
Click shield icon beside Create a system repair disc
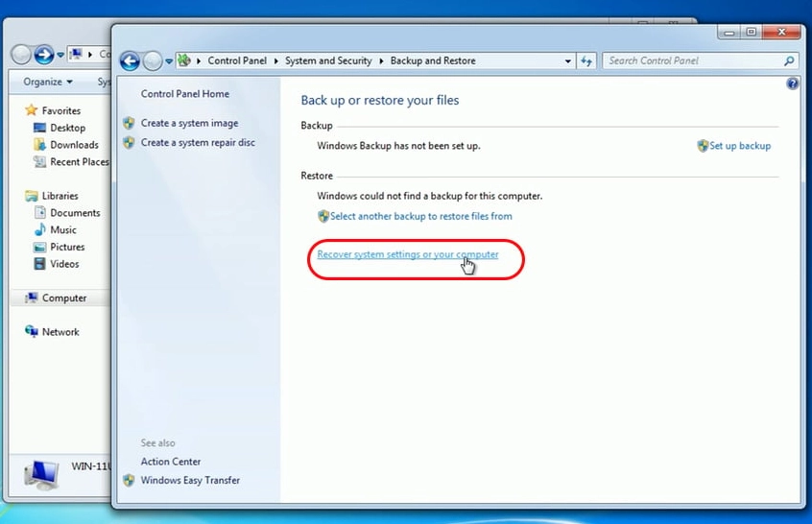tap(129, 142)
